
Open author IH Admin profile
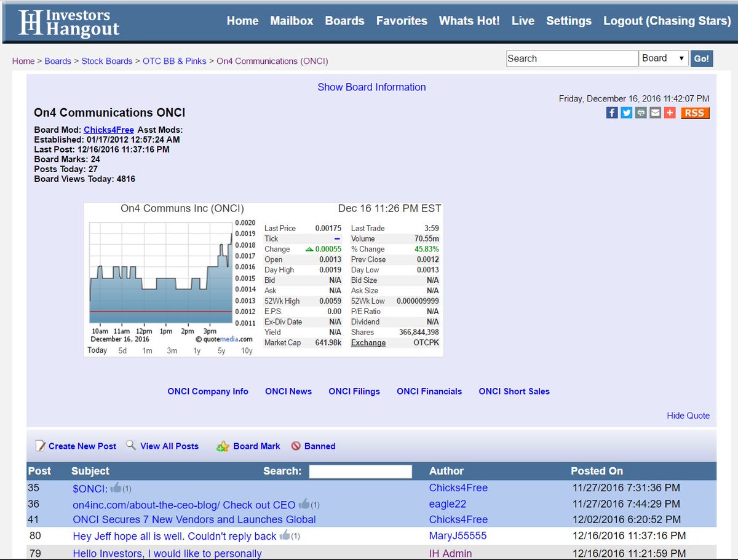point(451,553)
